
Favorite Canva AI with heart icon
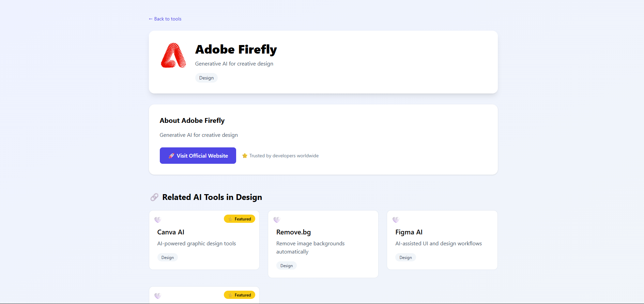pos(158,220)
